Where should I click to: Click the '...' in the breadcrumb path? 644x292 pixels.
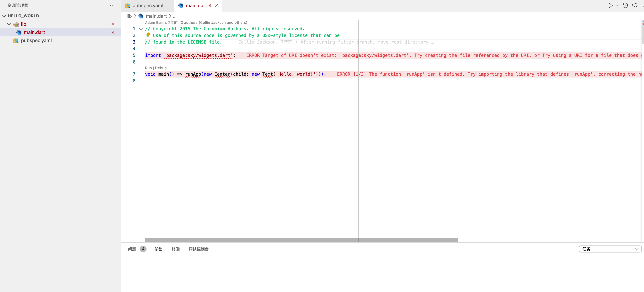175,16
